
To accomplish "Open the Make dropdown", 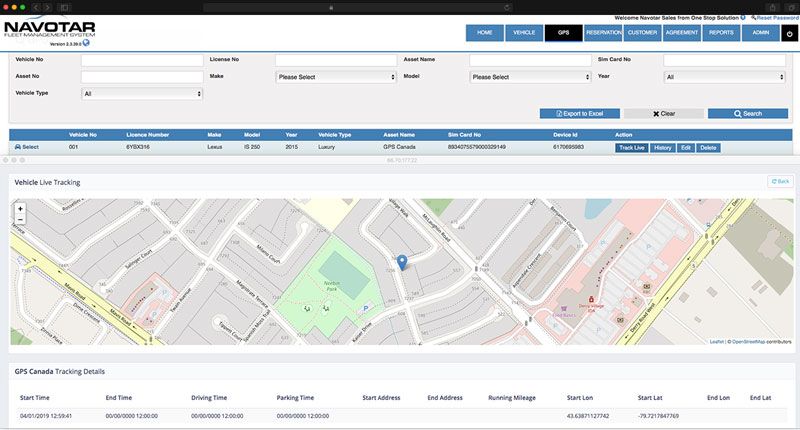I will [336, 77].
